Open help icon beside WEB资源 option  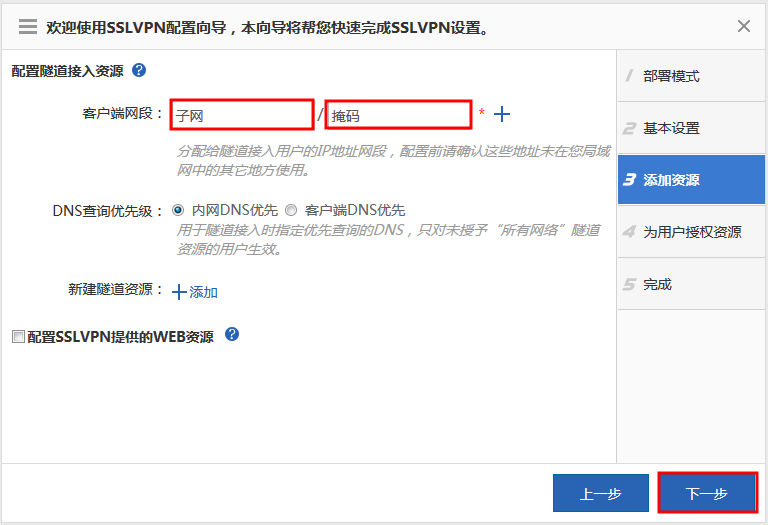pos(232,335)
